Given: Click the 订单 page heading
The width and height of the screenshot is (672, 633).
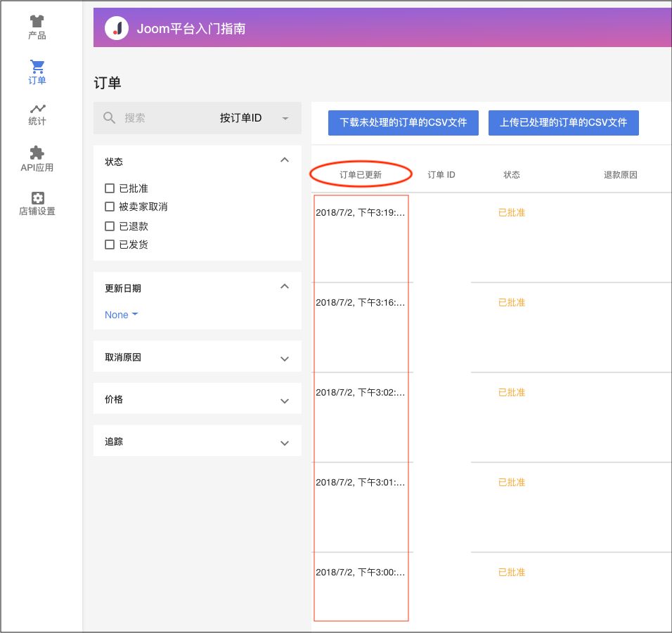Looking at the screenshot, I should 108,83.
